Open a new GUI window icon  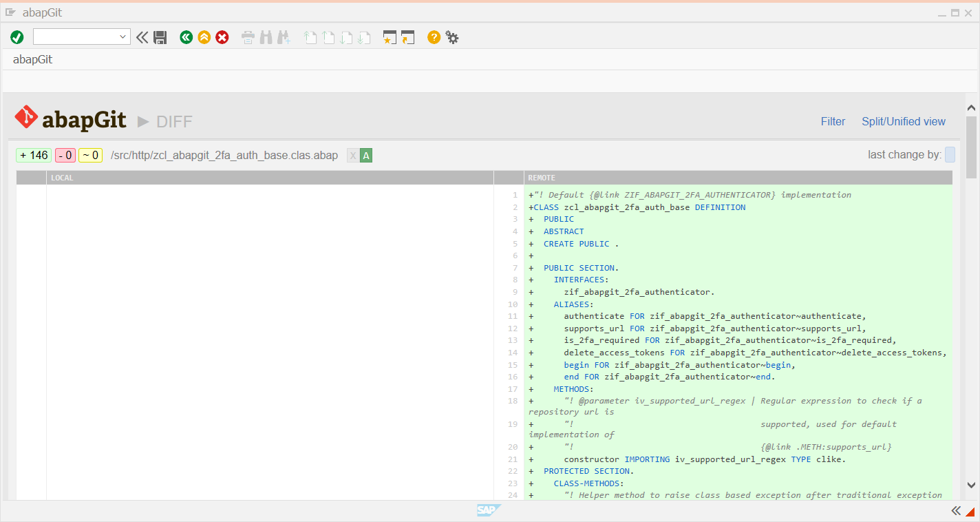390,37
